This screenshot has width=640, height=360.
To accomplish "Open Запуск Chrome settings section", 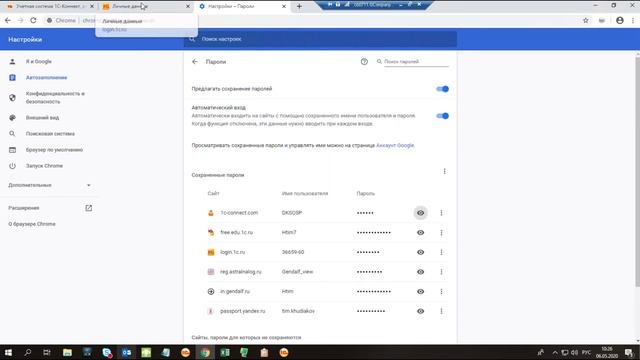I will pyautogui.click(x=44, y=166).
